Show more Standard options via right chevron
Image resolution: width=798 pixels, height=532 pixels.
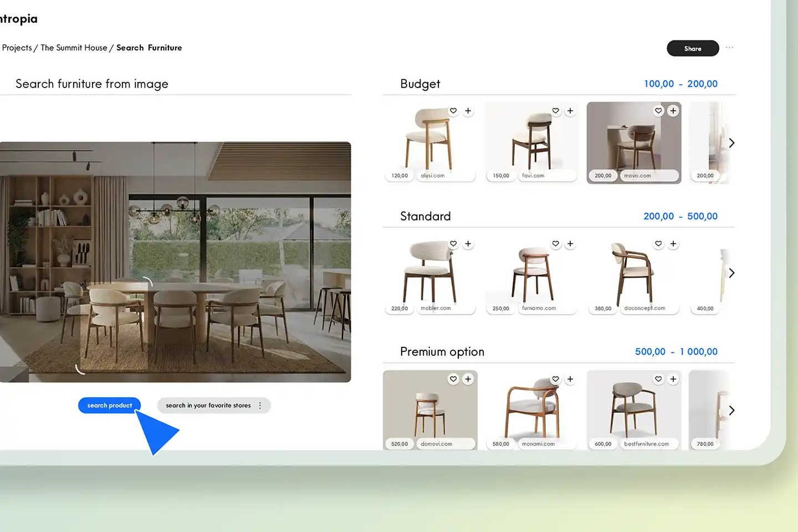(731, 273)
